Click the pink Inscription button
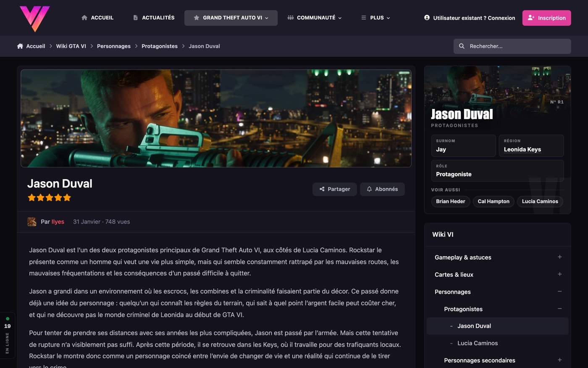The width and height of the screenshot is (588, 368). click(546, 18)
